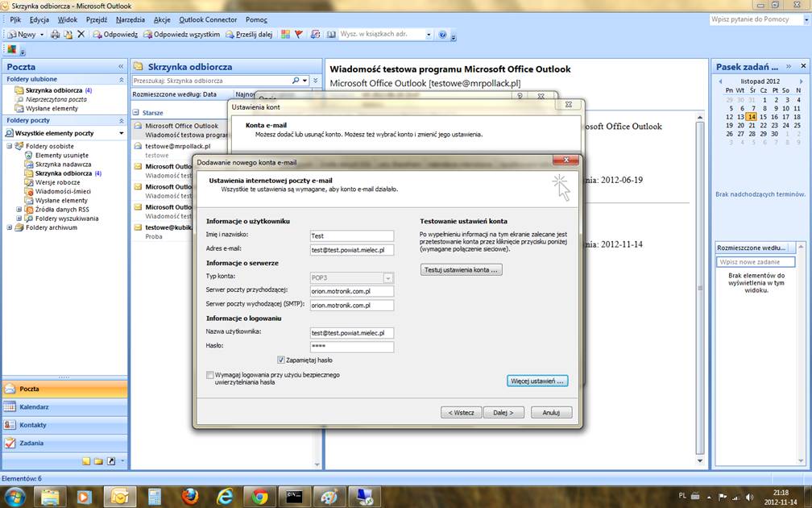Click the Folder List icon in navigation pane
The image size is (812, 508).
pos(98,461)
